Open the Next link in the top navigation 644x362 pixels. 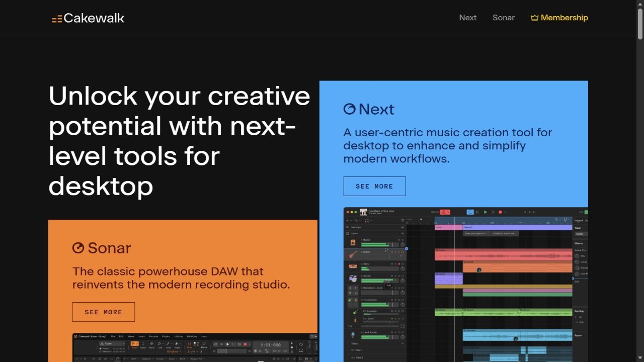468,18
